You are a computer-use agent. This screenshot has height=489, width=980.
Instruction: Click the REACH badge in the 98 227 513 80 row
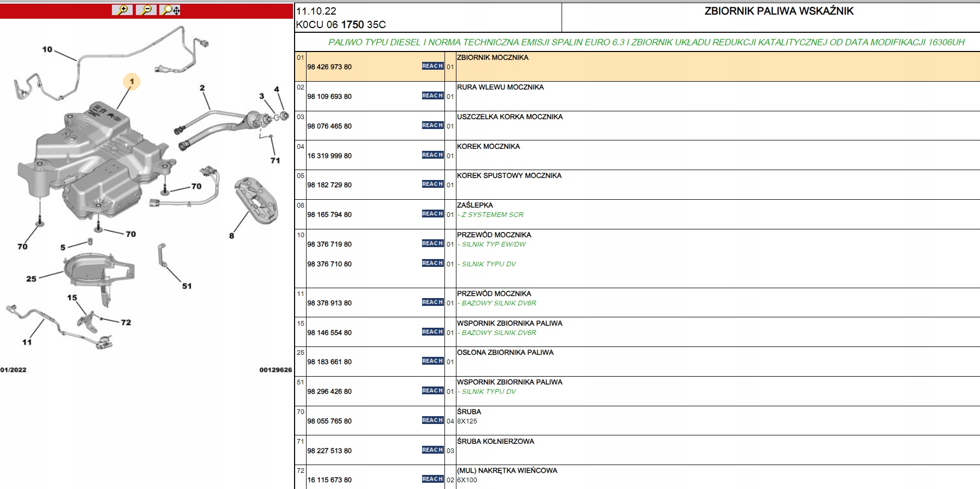432,450
